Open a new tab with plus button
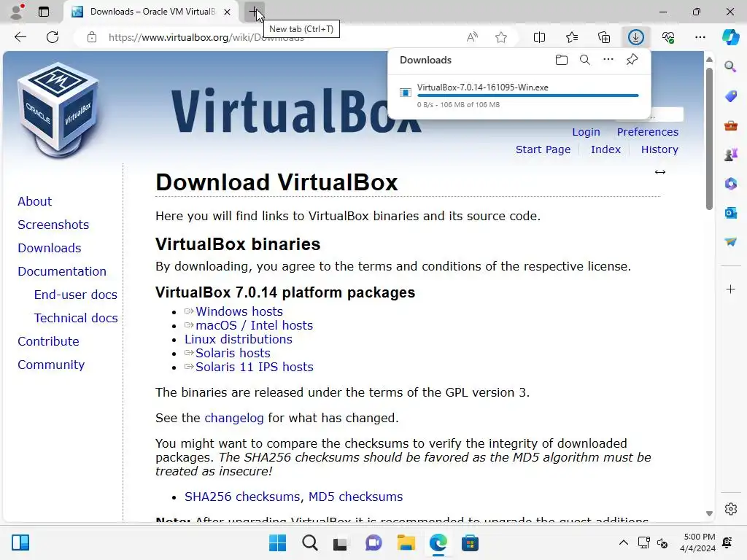The height and width of the screenshot is (560, 747). tap(254, 12)
